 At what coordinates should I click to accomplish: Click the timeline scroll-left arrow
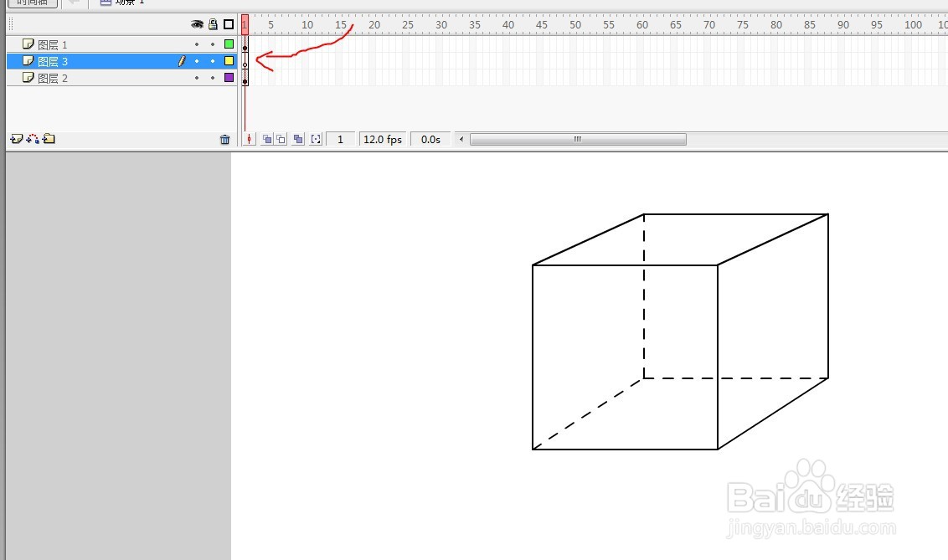tap(461, 140)
